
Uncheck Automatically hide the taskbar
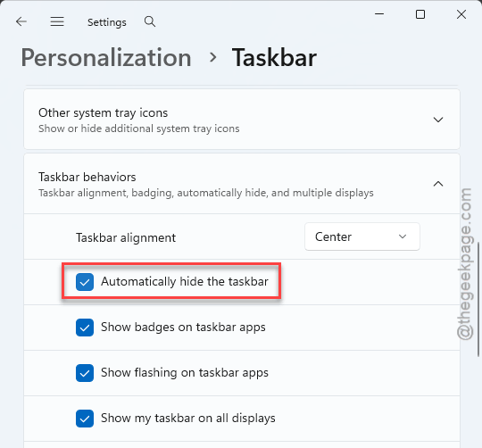85,282
